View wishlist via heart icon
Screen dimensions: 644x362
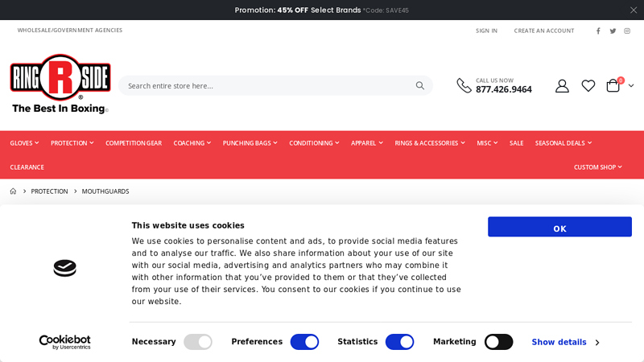[588, 86]
